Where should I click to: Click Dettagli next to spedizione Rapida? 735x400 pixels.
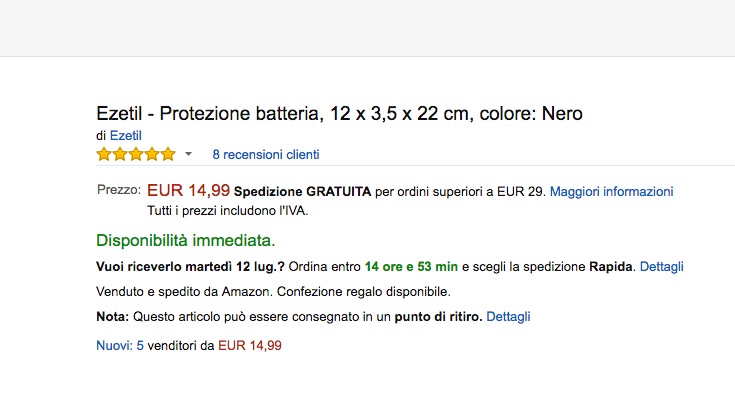point(662,267)
